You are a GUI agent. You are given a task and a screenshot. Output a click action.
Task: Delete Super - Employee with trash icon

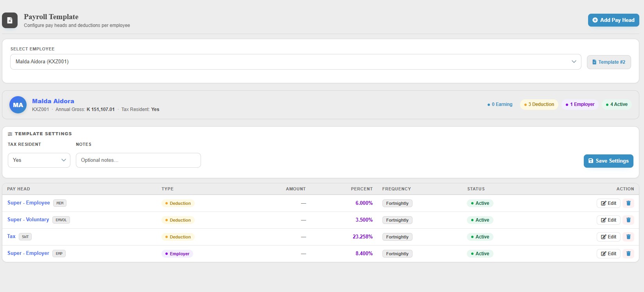pyautogui.click(x=628, y=203)
